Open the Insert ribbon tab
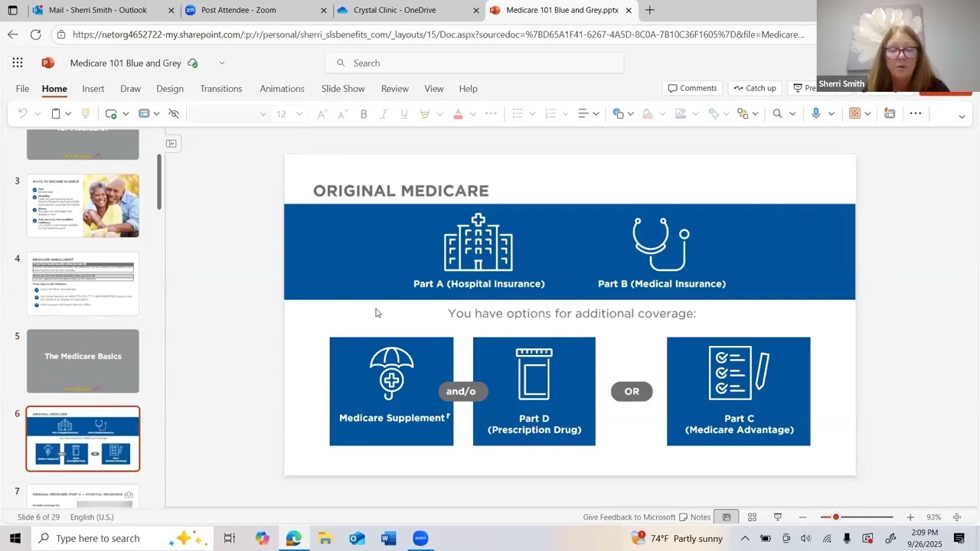 (93, 89)
